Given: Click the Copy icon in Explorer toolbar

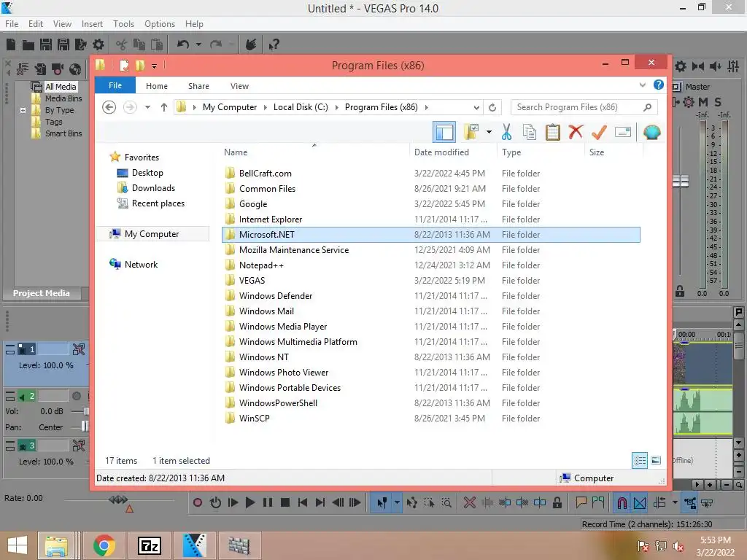Looking at the screenshot, I should (x=530, y=132).
